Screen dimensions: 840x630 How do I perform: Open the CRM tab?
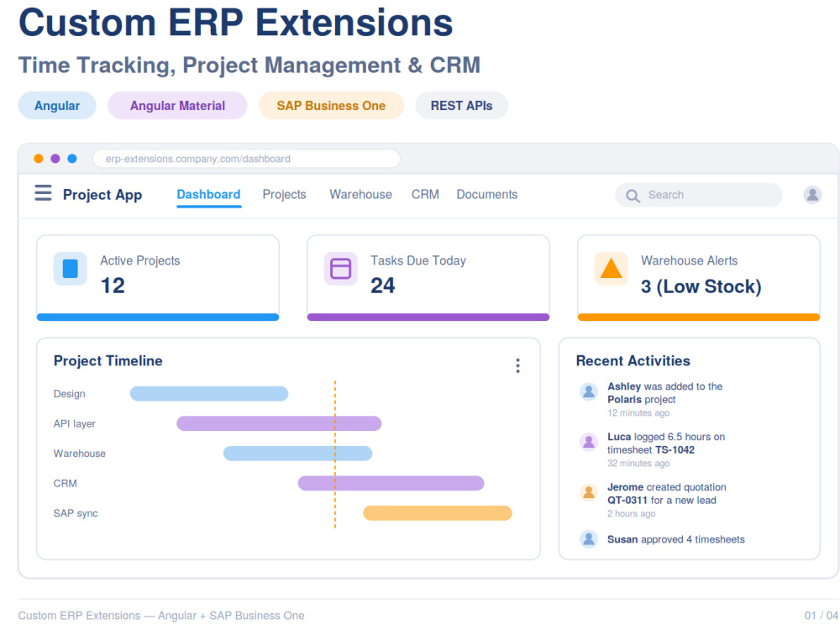tap(425, 195)
